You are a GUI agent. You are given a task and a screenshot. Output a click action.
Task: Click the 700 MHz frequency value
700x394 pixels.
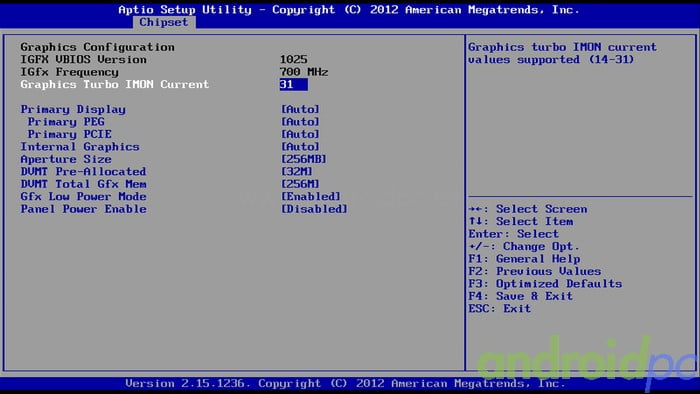coord(304,72)
